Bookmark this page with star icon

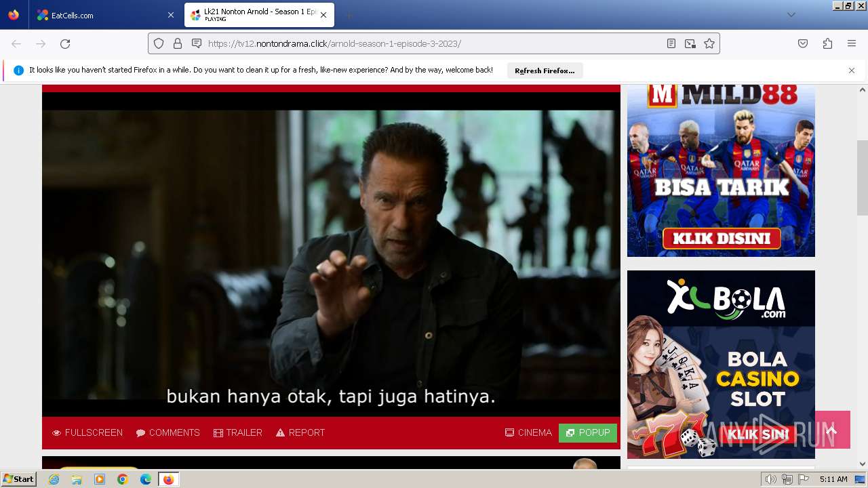tap(709, 43)
